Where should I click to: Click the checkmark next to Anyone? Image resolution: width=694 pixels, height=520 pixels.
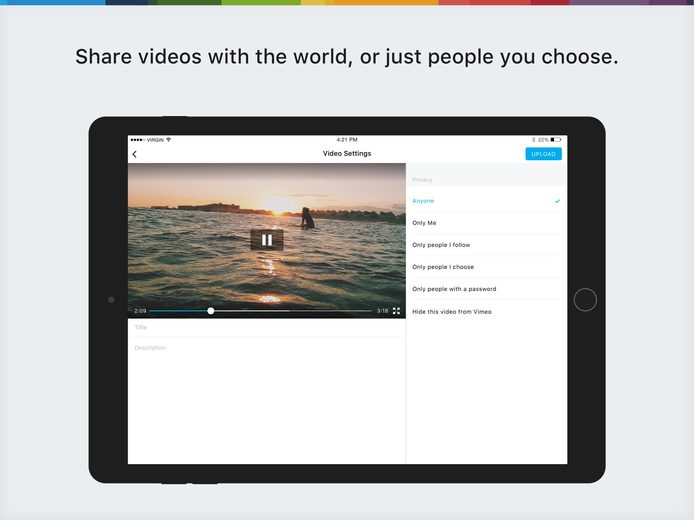point(557,201)
